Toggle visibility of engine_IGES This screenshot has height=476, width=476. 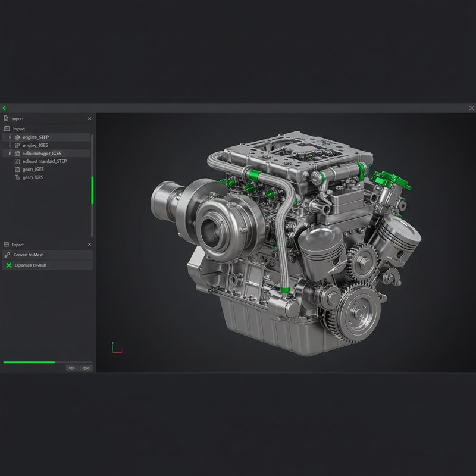(10, 145)
